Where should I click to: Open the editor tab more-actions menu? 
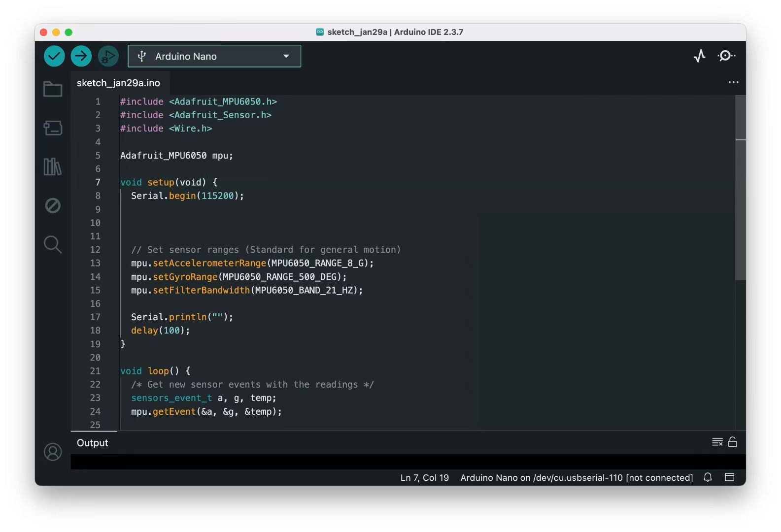pos(733,82)
